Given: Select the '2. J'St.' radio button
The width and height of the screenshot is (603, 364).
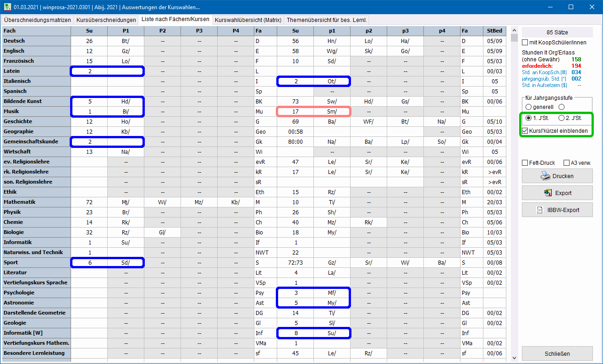Looking at the screenshot, I should point(561,118).
